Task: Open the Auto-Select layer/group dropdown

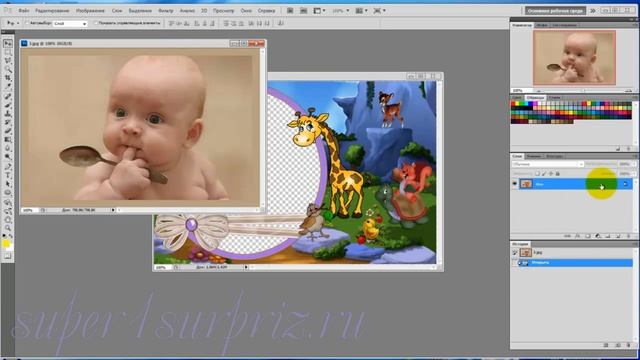Action: 71,24
